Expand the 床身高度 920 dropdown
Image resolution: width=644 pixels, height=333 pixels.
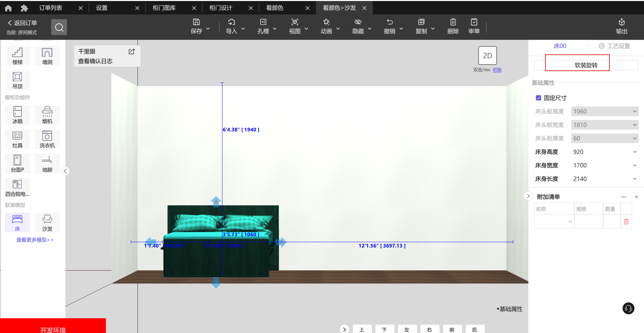pyautogui.click(x=635, y=152)
